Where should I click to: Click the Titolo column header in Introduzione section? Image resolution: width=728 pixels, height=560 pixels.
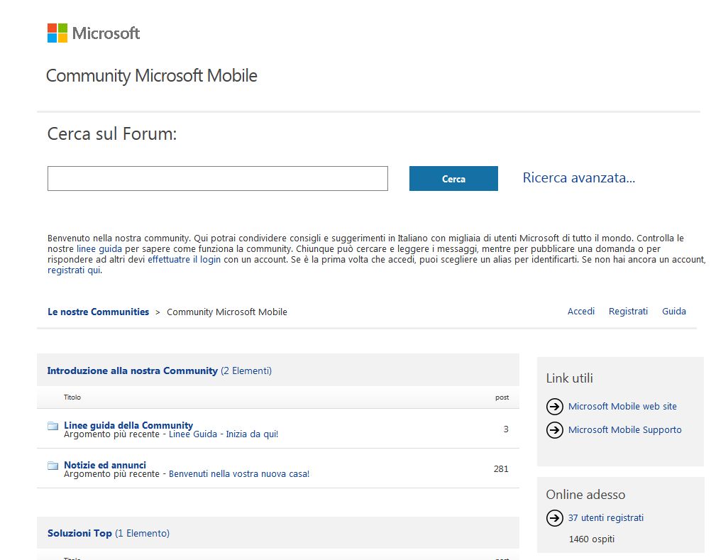(x=72, y=397)
